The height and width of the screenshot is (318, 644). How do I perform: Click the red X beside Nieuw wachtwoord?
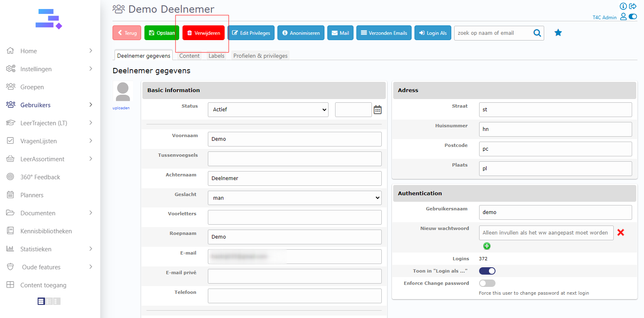point(620,232)
